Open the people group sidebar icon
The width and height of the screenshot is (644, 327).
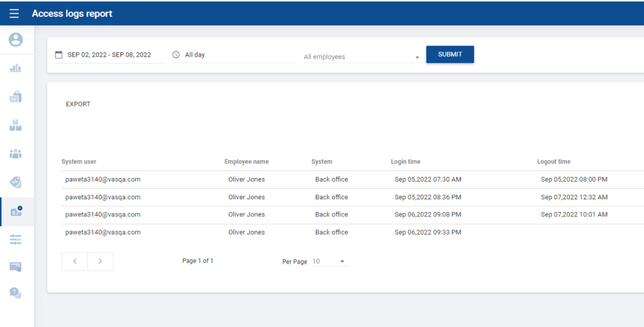point(16,153)
